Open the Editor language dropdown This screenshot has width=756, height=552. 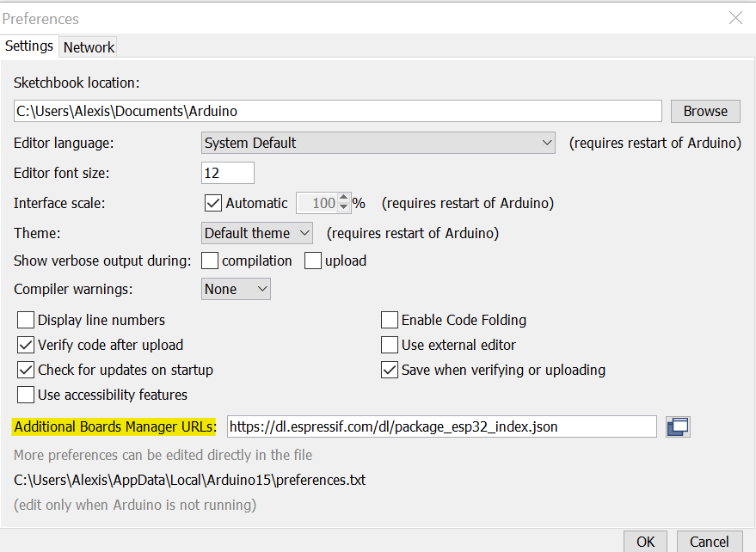(378, 144)
